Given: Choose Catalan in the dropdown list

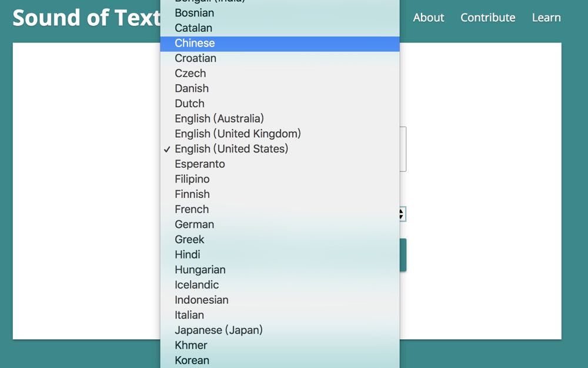Looking at the screenshot, I should (280, 28).
